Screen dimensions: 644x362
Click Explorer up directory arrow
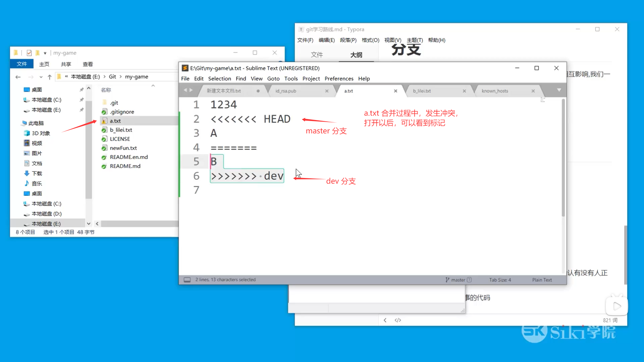coord(50,77)
